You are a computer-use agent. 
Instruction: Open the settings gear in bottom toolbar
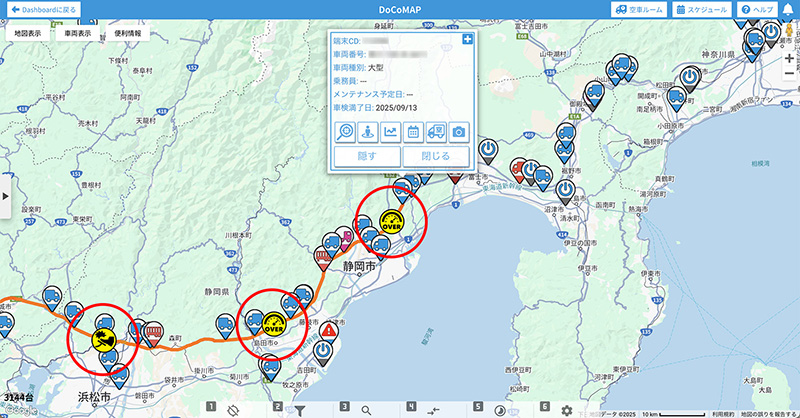(567, 409)
